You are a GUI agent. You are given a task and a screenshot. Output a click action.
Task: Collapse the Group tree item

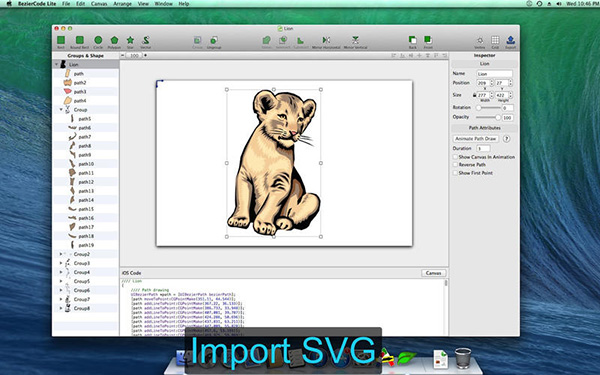[x=61, y=110]
